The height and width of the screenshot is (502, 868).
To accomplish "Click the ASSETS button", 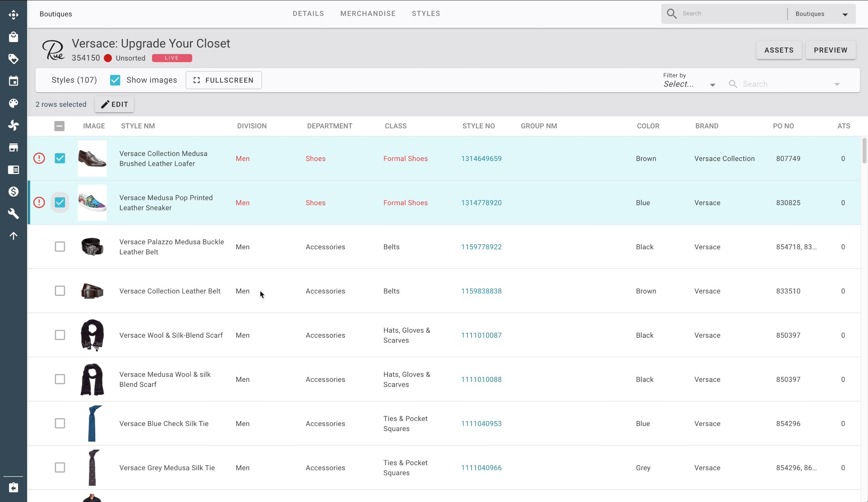I will click(779, 50).
